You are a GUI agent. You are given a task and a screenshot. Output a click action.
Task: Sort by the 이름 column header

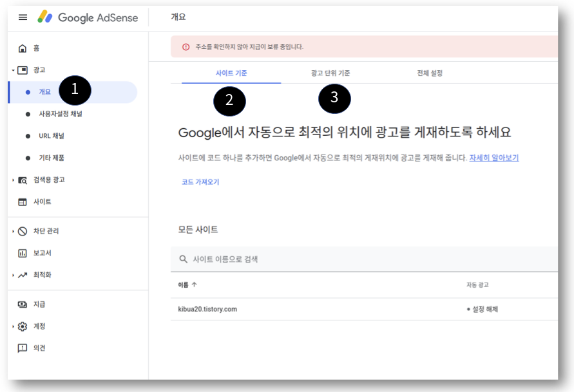(x=183, y=285)
